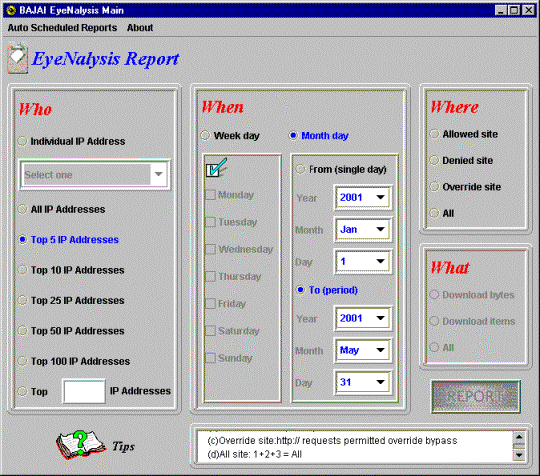The height and width of the screenshot is (476, 540).
Task: Check the Tuesday checkbox
Action: pos(210,222)
